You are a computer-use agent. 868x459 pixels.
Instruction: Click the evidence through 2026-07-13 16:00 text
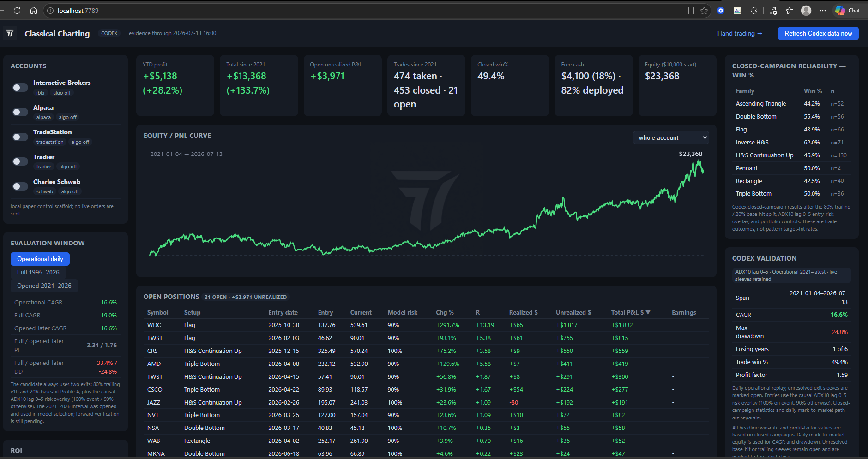172,33
